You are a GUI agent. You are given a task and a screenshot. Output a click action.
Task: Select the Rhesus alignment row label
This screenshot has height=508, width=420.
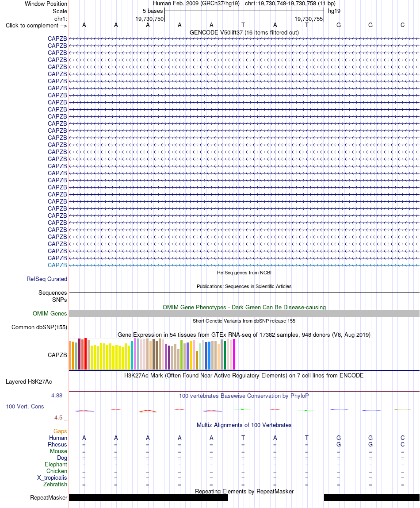(57, 444)
